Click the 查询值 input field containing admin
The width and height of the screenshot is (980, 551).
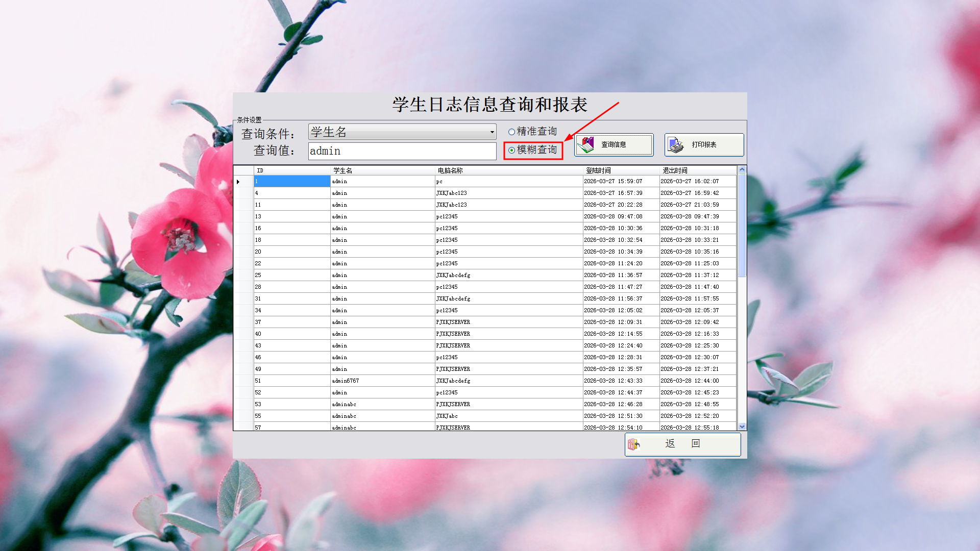pos(402,151)
